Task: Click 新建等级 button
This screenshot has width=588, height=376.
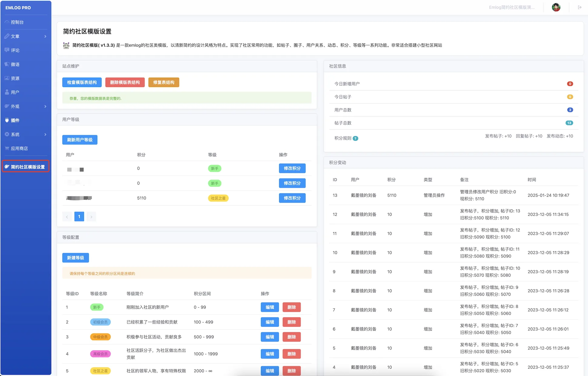Action: tap(75, 258)
